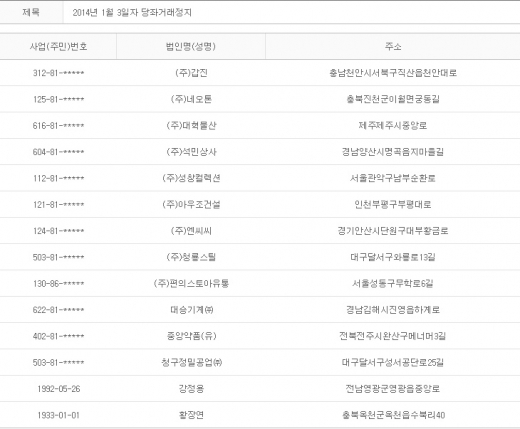Image resolution: width=520 pixels, height=429 pixels.
Task: Select the number cell '125-81-*****'
Action: click(58, 99)
